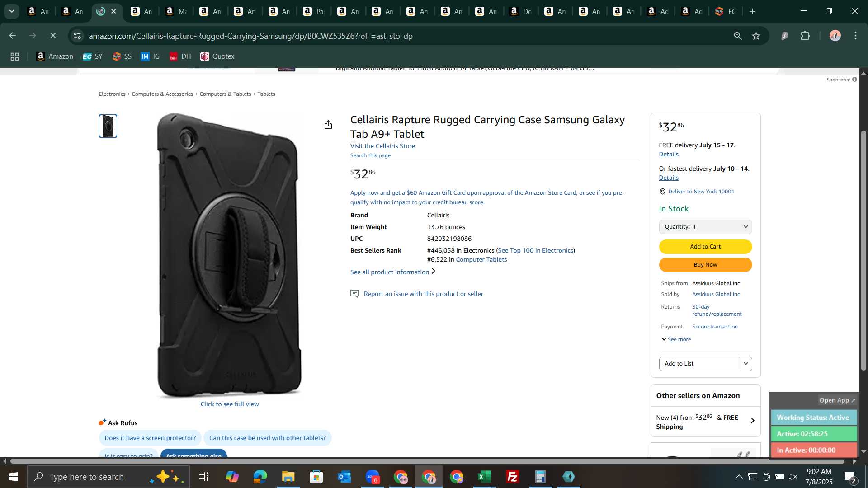Expand See more seller details

[x=676, y=339]
